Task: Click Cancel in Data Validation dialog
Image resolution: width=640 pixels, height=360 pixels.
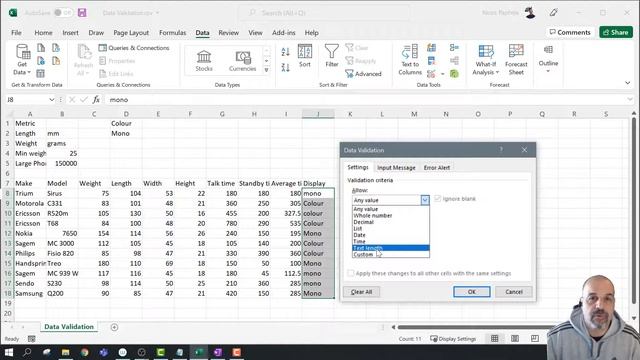Action: pyautogui.click(x=513, y=292)
